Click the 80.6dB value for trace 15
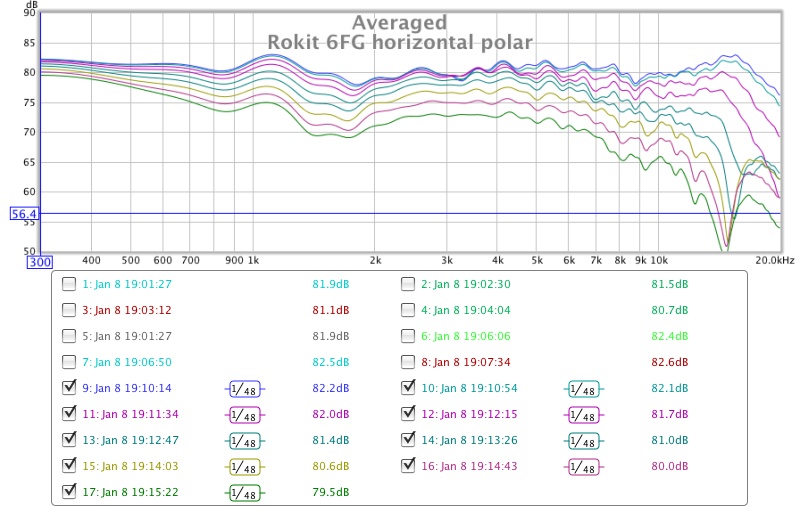The width and height of the screenshot is (800, 507). point(331,466)
